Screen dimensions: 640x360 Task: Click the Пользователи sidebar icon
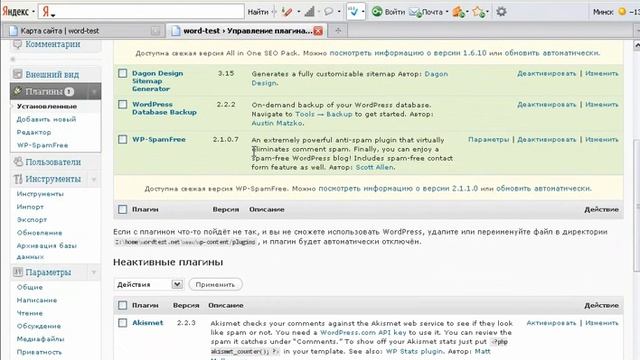tap(18, 162)
